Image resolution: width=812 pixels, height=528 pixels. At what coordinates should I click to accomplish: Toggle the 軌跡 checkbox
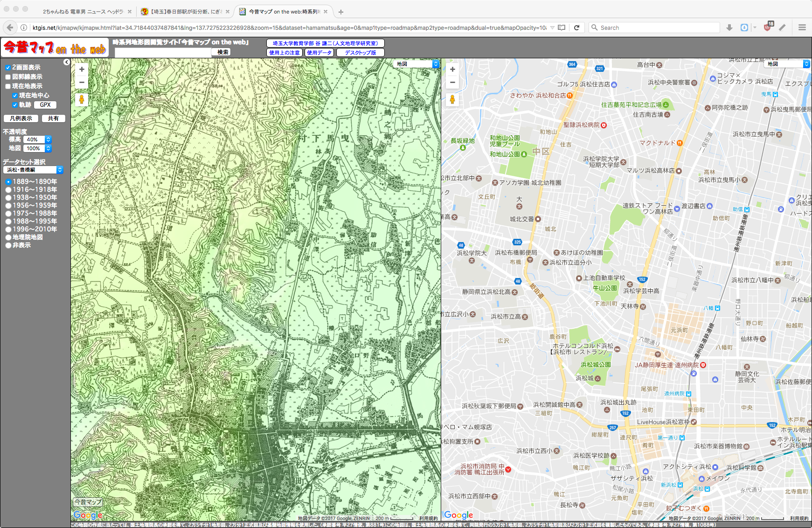point(15,105)
